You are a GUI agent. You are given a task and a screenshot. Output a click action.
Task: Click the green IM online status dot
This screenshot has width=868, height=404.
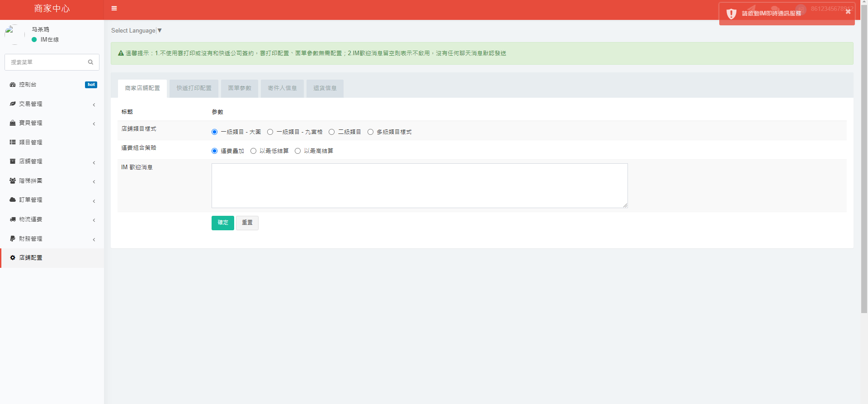[x=34, y=40]
